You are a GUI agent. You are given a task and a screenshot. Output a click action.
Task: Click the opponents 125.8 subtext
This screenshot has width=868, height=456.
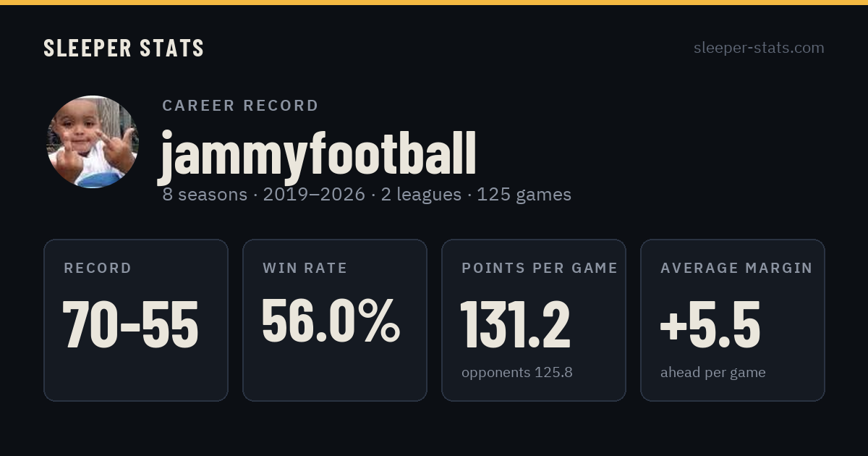[517, 373]
